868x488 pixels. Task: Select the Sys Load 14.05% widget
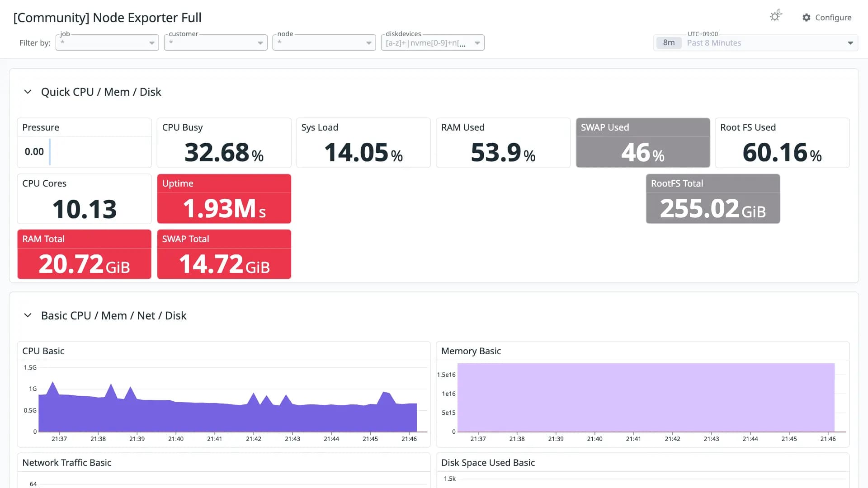pyautogui.click(x=363, y=143)
